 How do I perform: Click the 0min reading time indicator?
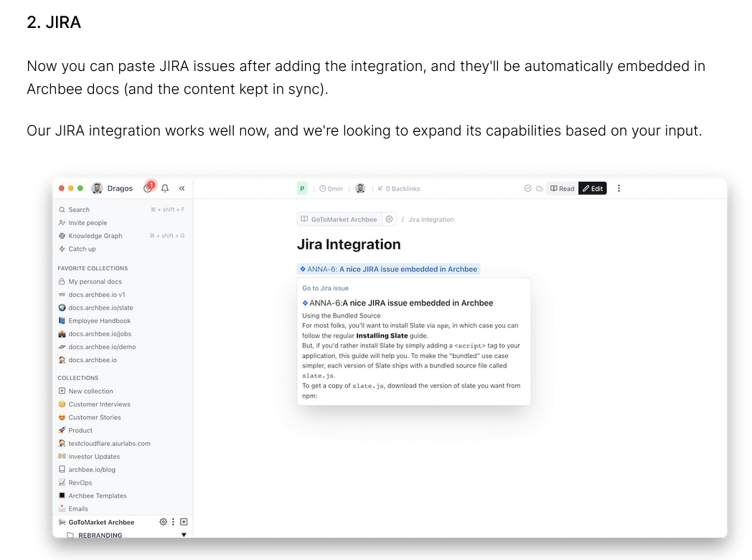point(331,189)
